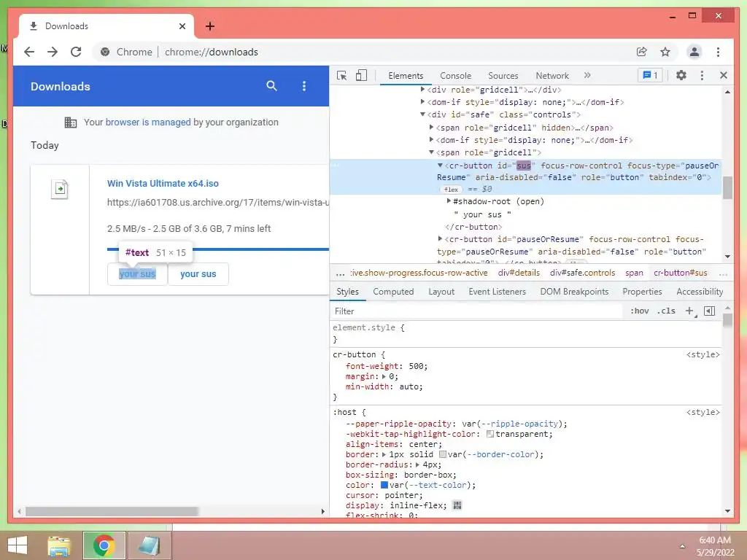Expand the cr-button id="pauseOrResume" node
Viewport: 747px width, 560px height.
tap(440, 238)
